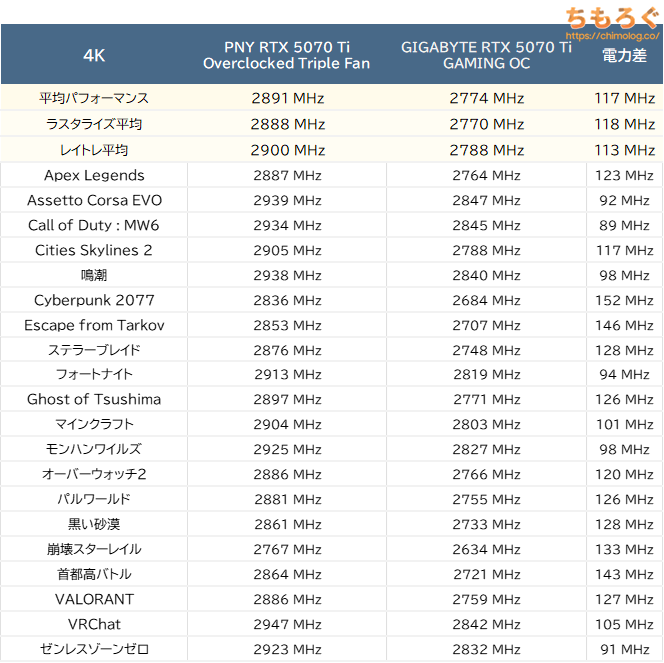Screen dimensions: 664x663
Task: Click the 崩壊スターレイル row label
Action: point(94,549)
